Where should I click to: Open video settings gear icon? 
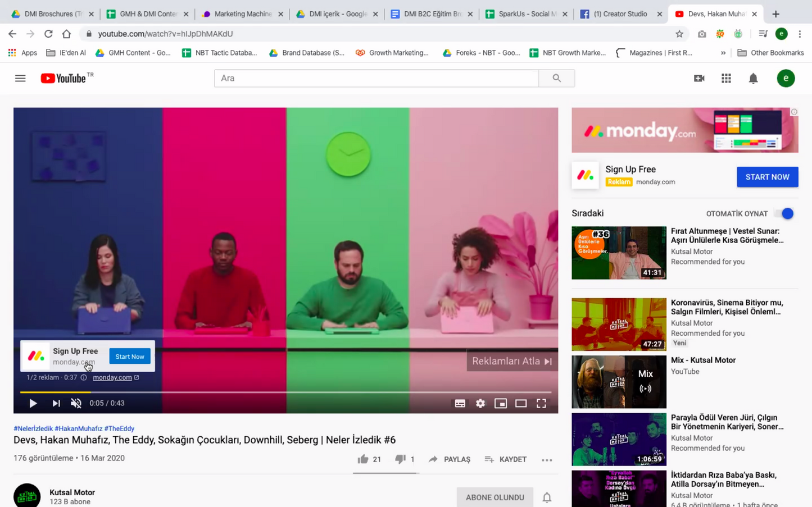click(x=480, y=403)
